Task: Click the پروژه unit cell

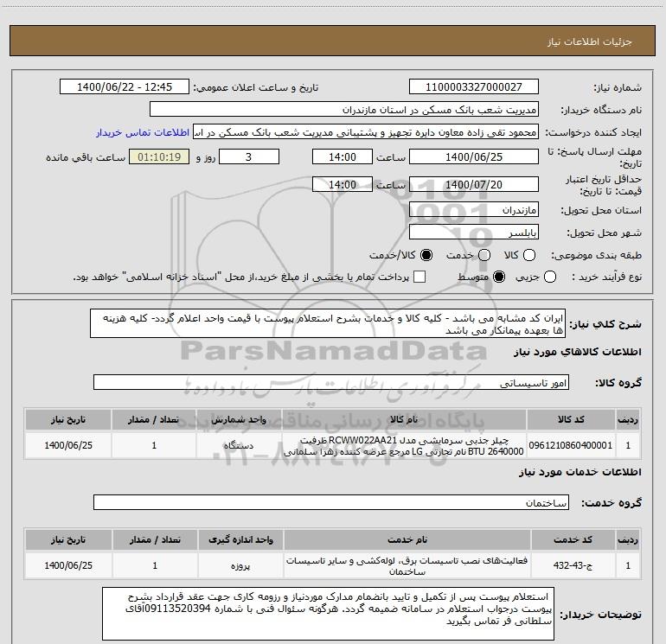Action: 240,565
